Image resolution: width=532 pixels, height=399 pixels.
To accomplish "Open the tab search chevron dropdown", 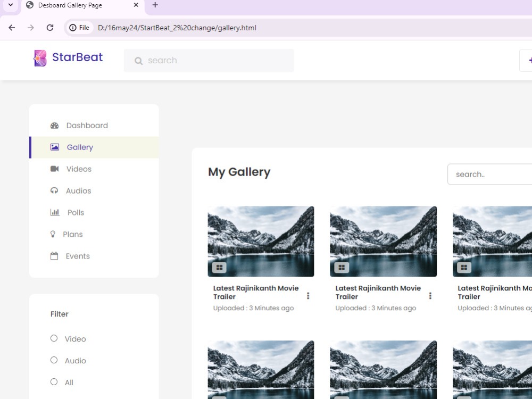I will tap(11, 5).
